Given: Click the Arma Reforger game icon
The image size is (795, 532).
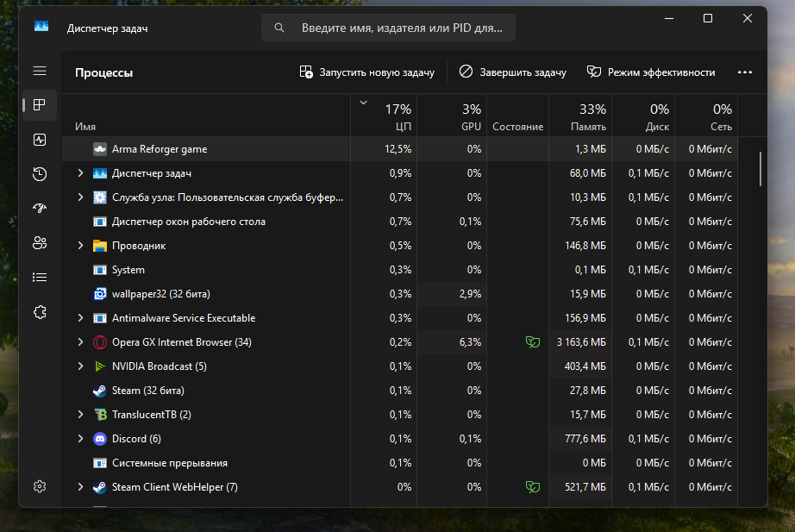Looking at the screenshot, I should point(100,149).
